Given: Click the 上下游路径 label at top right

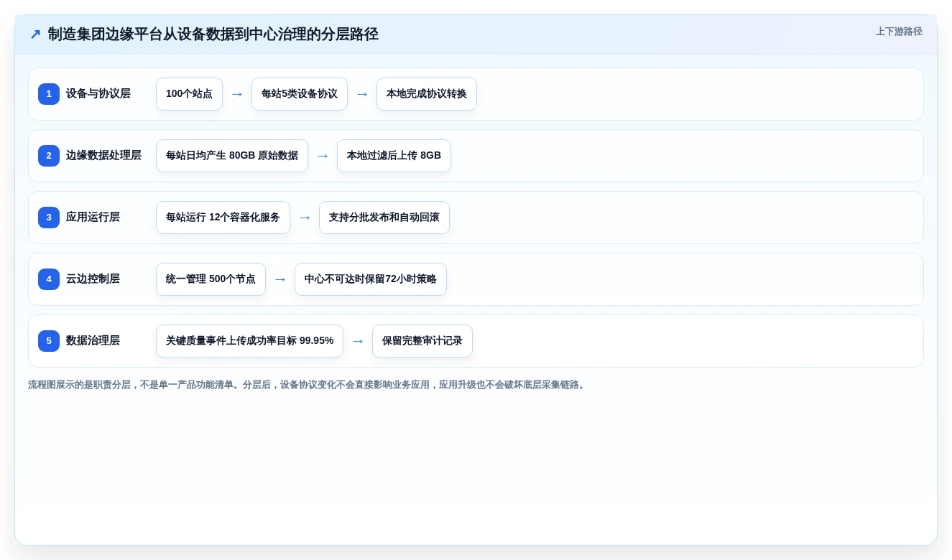Looking at the screenshot, I should click(x=899, y=32).
